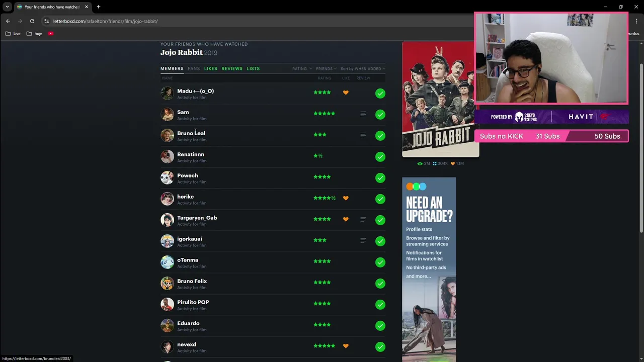Open Sam's review icon
Image resolution: width=644 pixels, height=362 pixels.
click(x=363, y=114)
